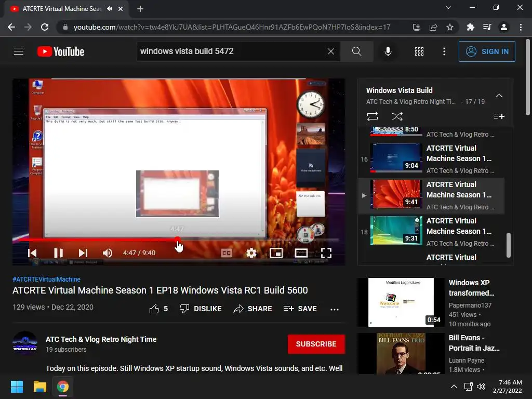Click the video progress bar scrubber
The image size is (532, 399).
(x=178, y=240)
